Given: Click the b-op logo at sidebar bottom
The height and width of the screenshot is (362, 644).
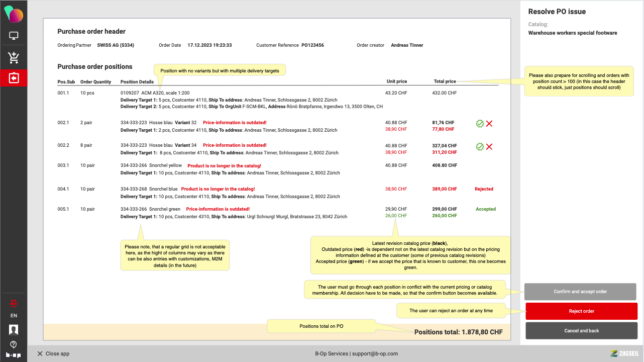Looking at the screenshot, I should pos(14,355).
